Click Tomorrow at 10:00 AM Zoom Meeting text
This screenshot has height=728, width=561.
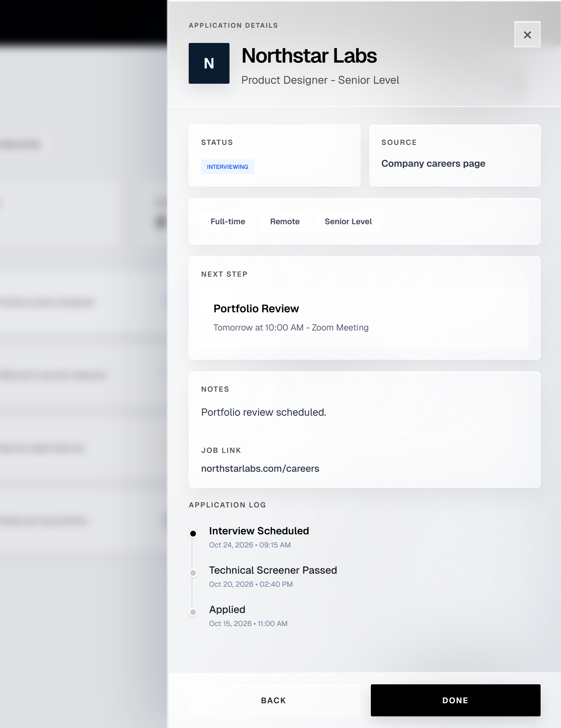tap(291, 328)
